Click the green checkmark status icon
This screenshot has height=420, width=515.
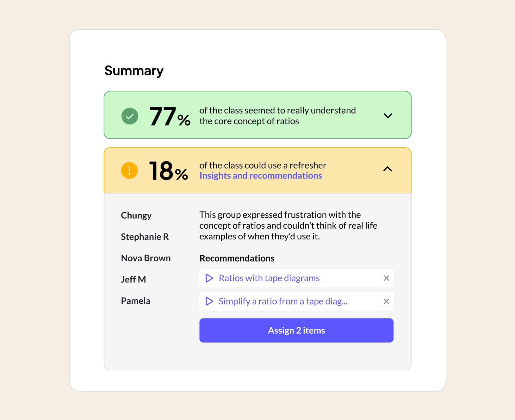coord(130,116)
